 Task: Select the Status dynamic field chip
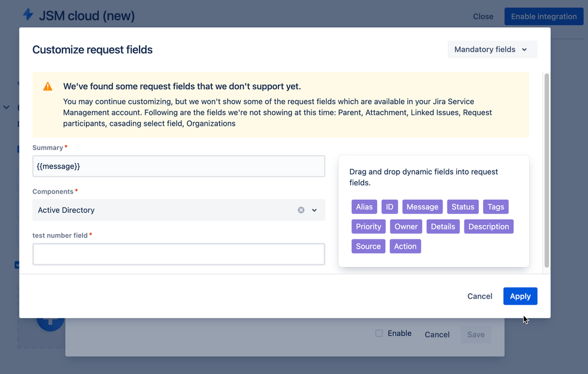(x=463, y=207)
